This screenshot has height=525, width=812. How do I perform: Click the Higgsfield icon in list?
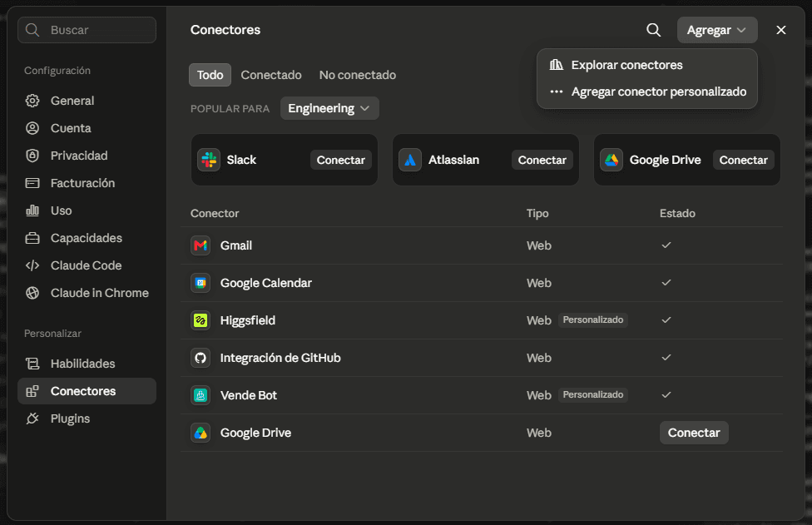(201, 320)
